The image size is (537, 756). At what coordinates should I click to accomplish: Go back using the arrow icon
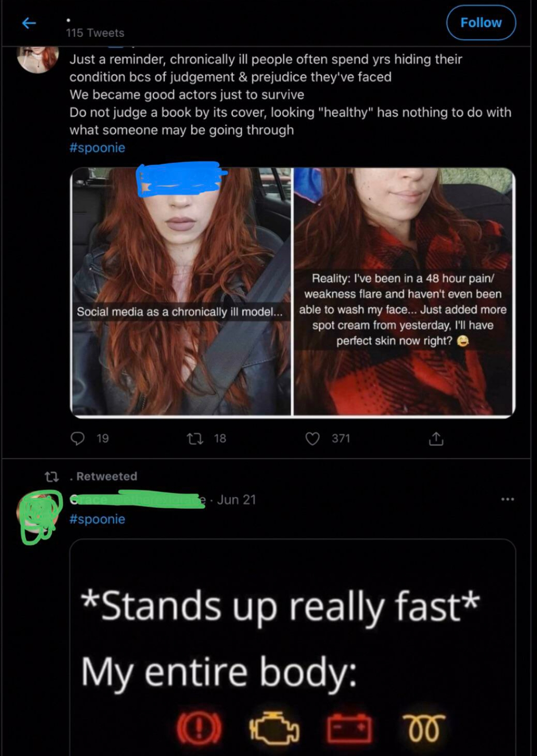[x=29, y=23]
